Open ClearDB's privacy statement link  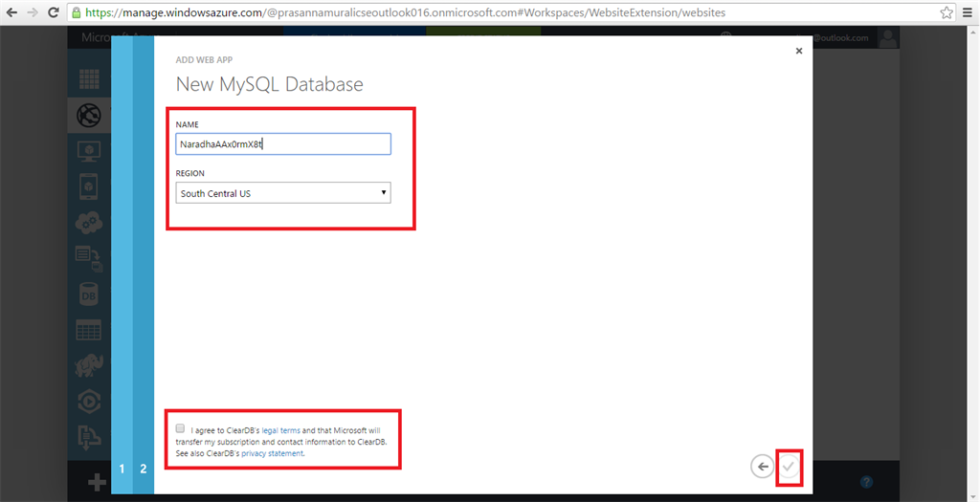[x=272, y=453]
